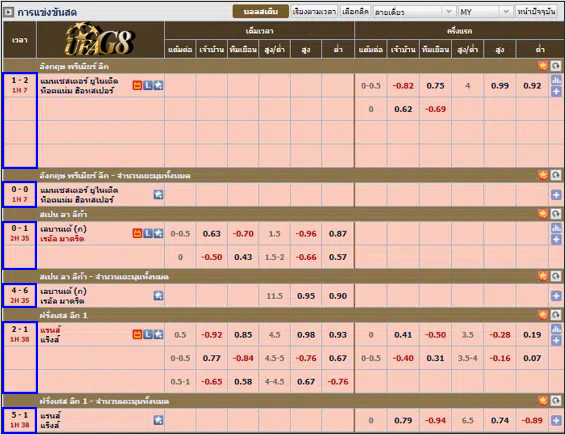The width and height of the screenshot is (566, 435).
Task: Expand more bets plus for Rennes match
Action: point(556,340)
